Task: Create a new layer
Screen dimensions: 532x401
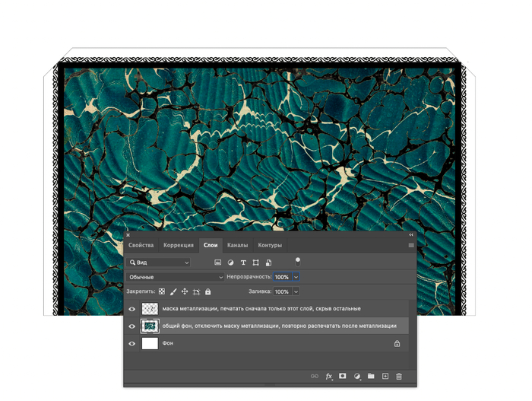Action: point(385,376)
